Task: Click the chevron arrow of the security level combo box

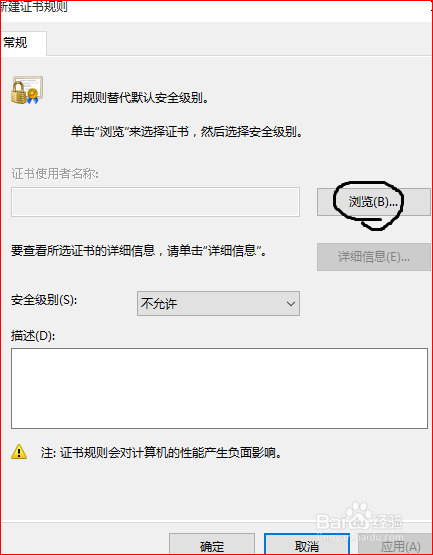Action: [x=291, y=304]
